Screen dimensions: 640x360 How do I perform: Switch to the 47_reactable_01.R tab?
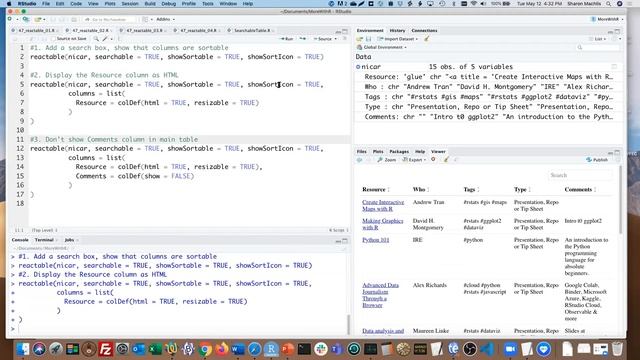[x=36, y=30]
